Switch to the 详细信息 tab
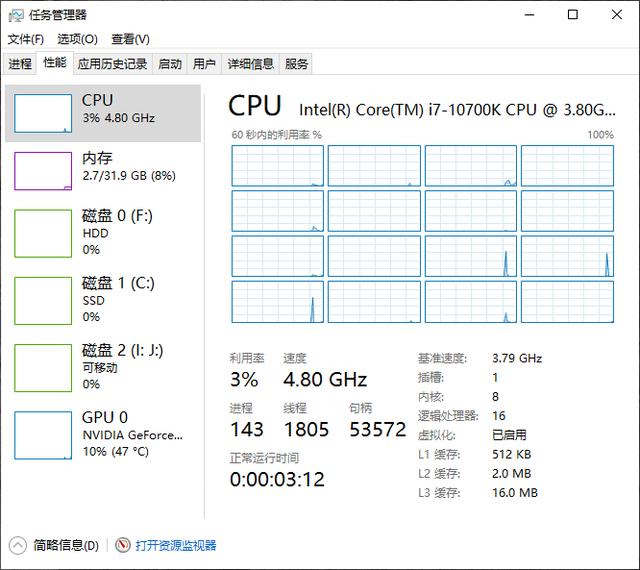Image resolution: width=640 pixels, height=570 pixels. click(250, 64)
